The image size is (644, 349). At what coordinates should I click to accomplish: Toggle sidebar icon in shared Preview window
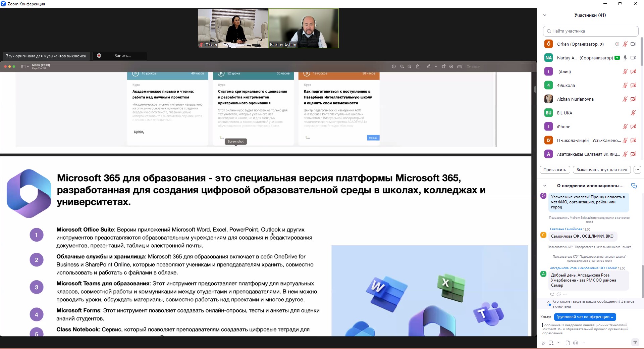(23, 66)
